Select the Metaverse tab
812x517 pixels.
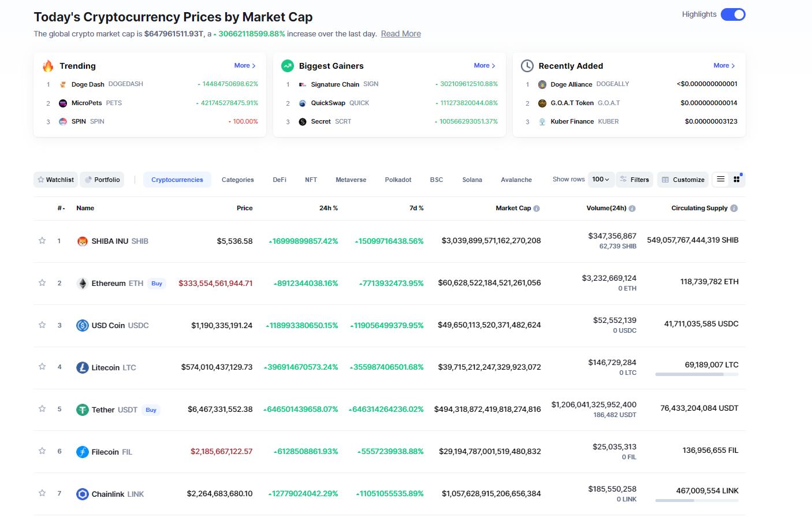pyautogui.click(x=351, y=180)
